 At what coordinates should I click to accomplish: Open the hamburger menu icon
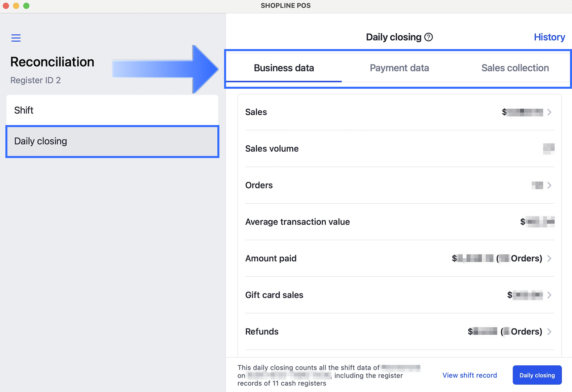[16, 38]
